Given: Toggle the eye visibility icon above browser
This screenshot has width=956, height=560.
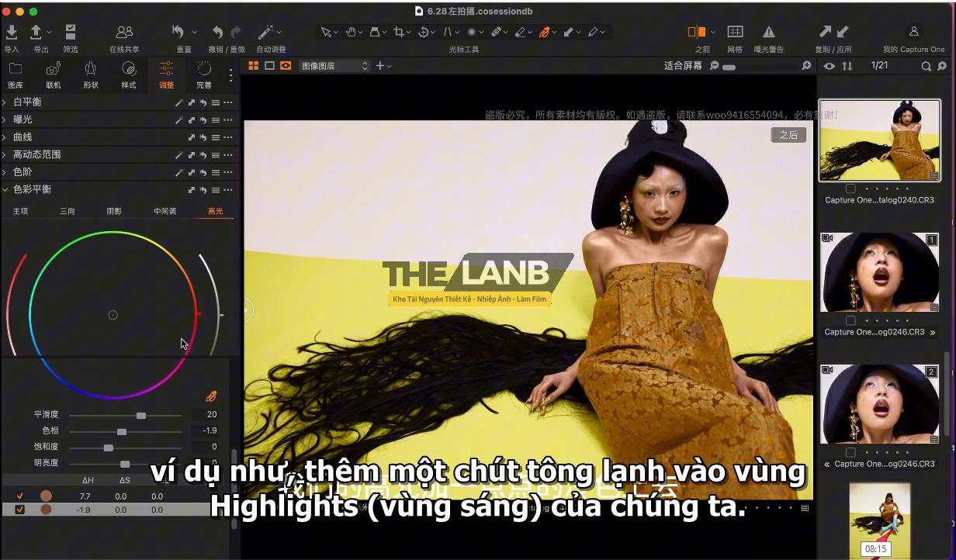Looking at the screenshot, I should tap(829, 67).
